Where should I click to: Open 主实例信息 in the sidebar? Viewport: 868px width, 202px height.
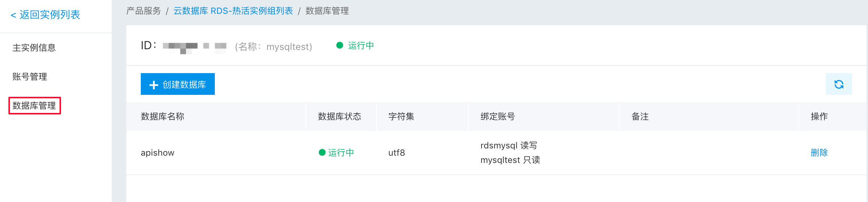click(34, 48)
